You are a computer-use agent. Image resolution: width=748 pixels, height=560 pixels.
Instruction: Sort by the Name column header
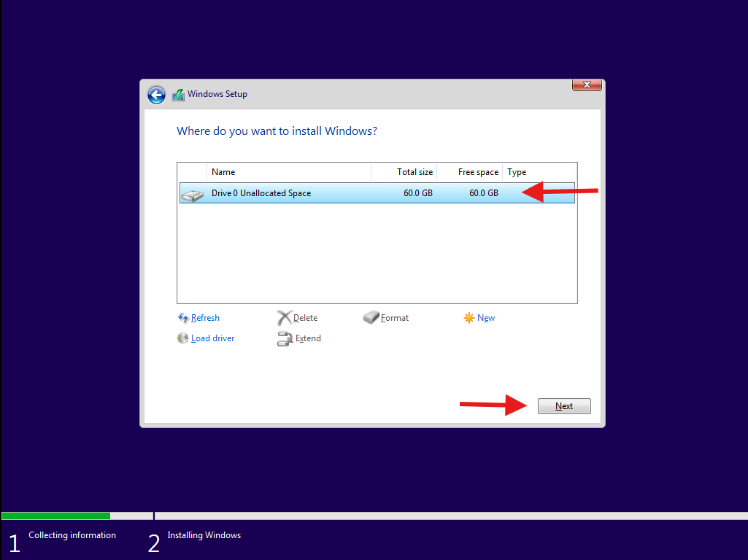(288, 172)
